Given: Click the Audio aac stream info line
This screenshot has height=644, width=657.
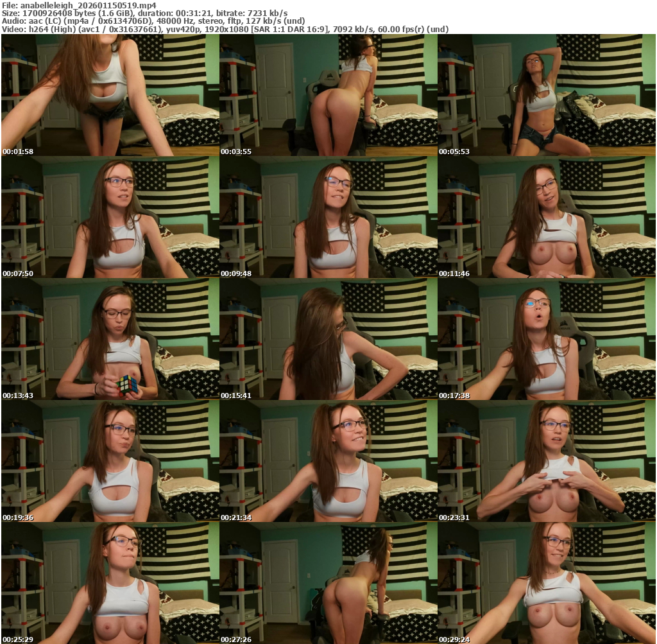Looking at the screenshot, I should click(x=153, y=21).
